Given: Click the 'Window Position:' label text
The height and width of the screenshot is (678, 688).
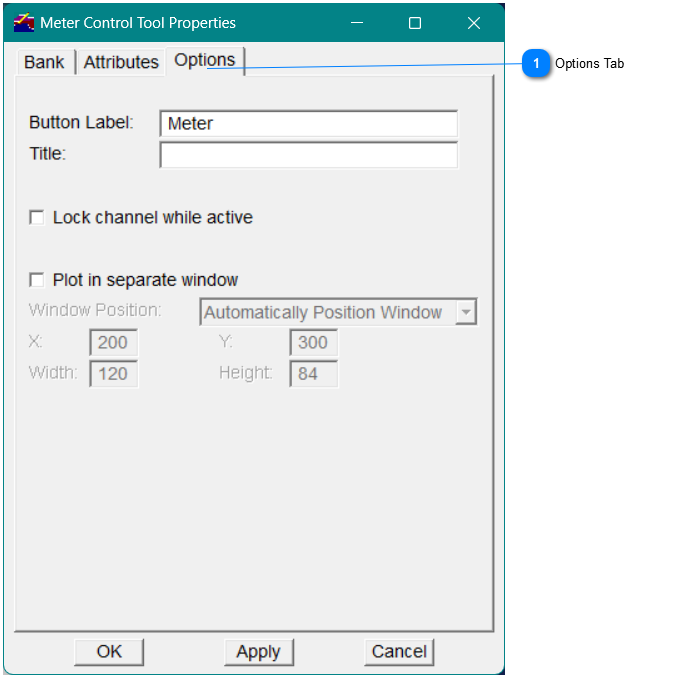Looking at the screenshot, I should pos(95,310).
